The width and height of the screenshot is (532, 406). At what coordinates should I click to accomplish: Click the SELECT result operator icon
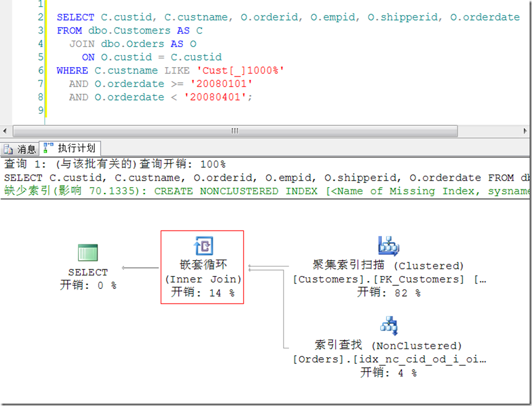pyautogui.click(x=88, y=252)
